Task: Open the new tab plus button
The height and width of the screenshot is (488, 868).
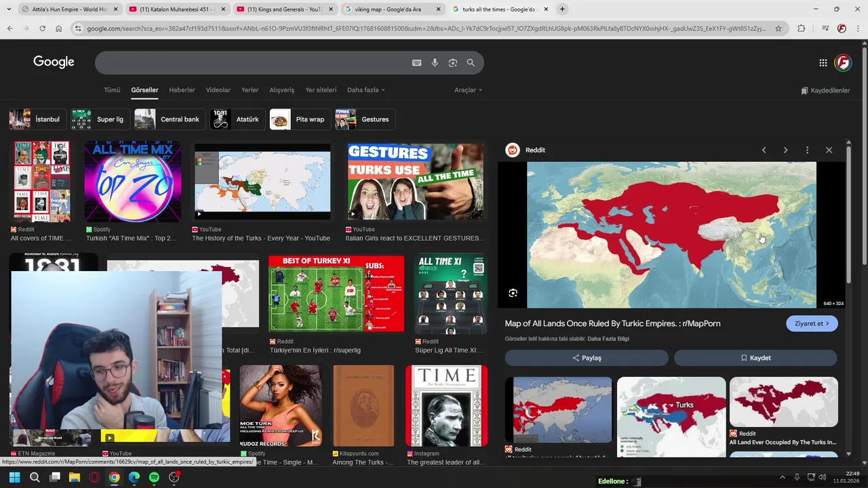Action: (x=562, y=9)
